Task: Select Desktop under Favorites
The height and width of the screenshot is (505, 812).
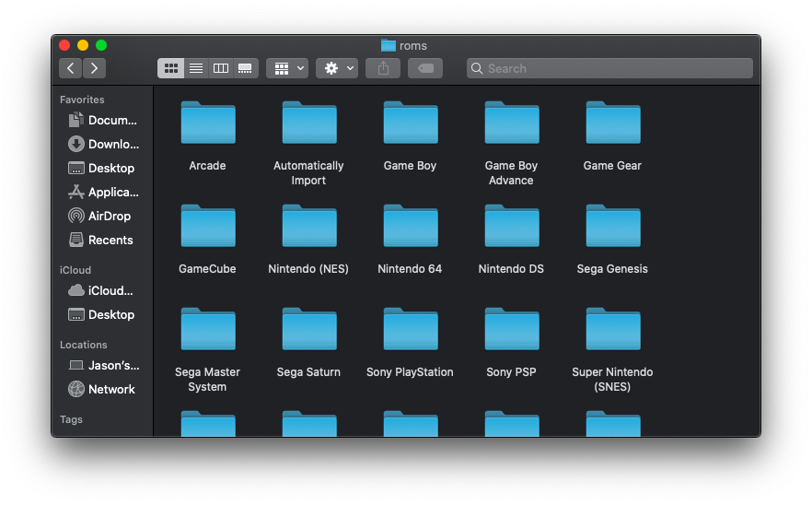Action: pos(102,168)
